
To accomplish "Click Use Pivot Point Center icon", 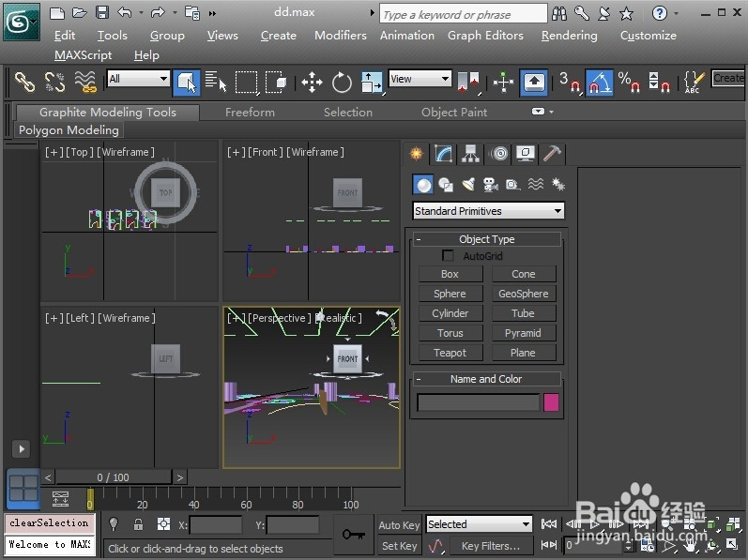I will 467,82.
